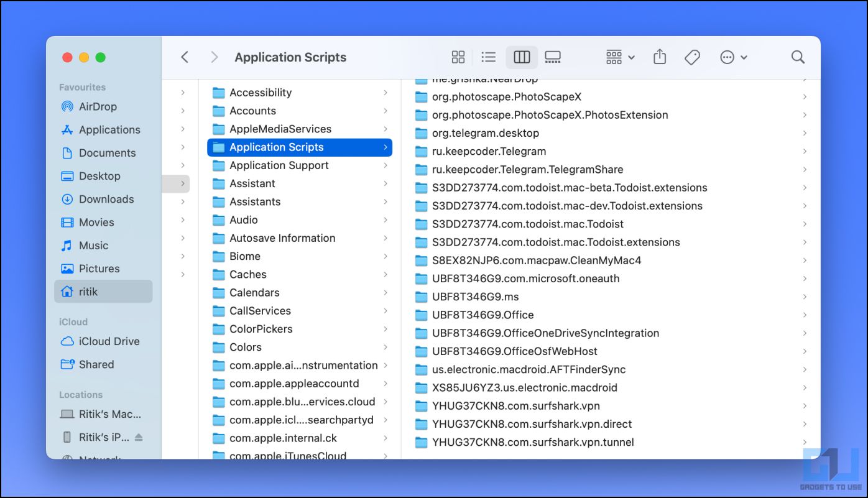Viewport: 868px width, 498px height.
Task: Select the com.apple.internal.ck folder
Action: (300, 438)
